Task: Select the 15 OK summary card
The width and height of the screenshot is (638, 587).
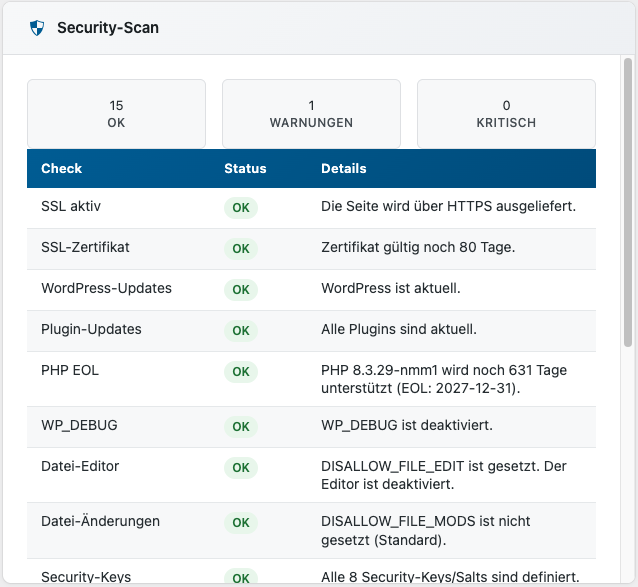Action: (116, 114)
